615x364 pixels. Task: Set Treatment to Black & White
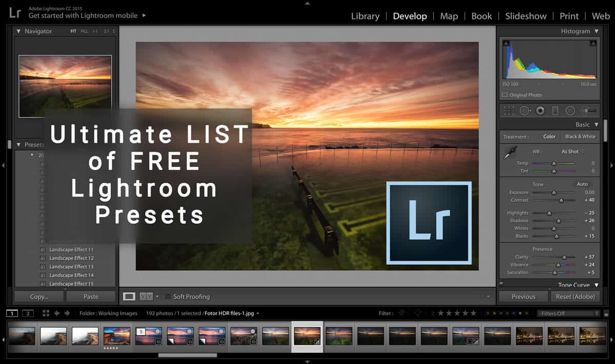point(580,137)
